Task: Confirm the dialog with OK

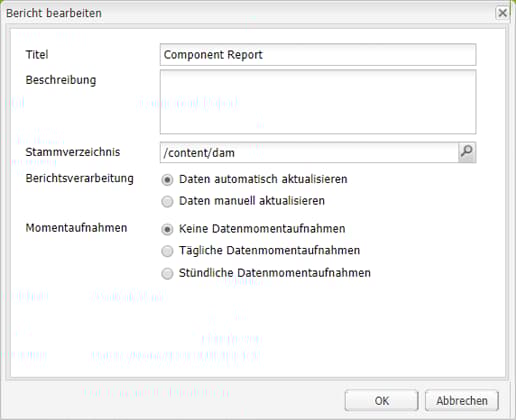Action: [381, 401]
